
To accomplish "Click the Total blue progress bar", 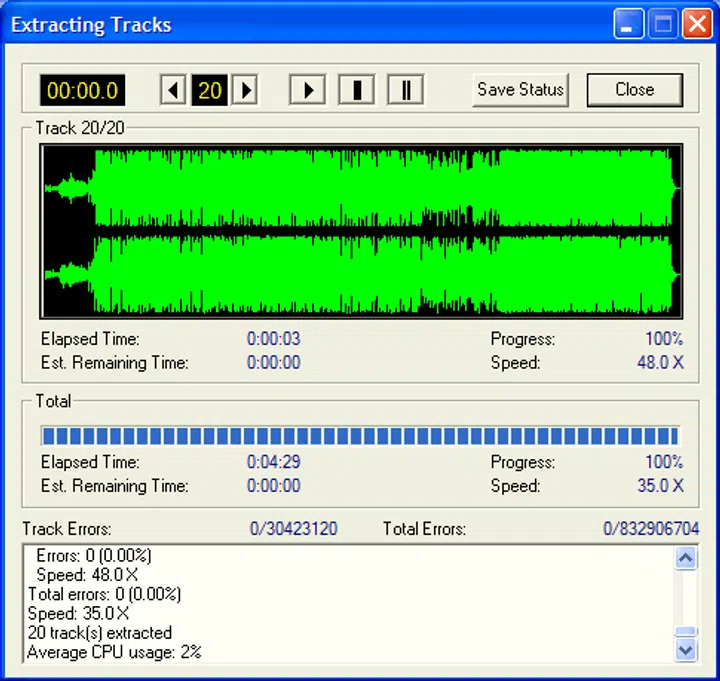I will click(x=360, y=436).
